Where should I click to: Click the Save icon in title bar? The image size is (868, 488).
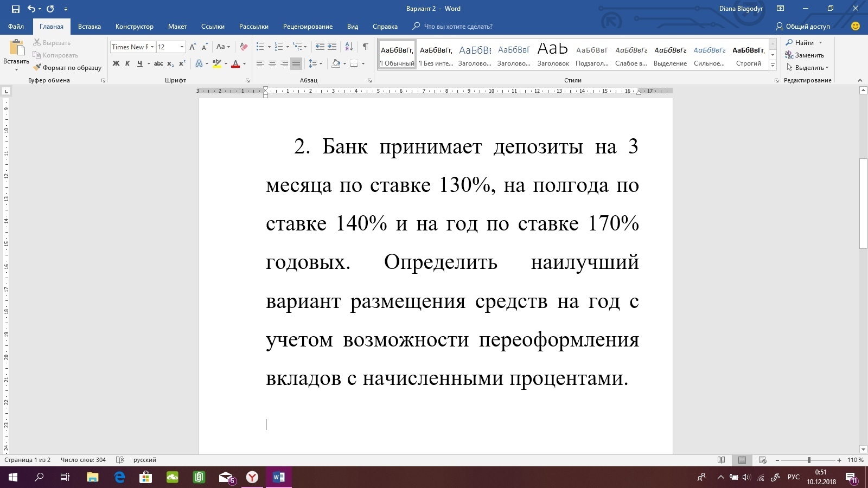[16, 9]
